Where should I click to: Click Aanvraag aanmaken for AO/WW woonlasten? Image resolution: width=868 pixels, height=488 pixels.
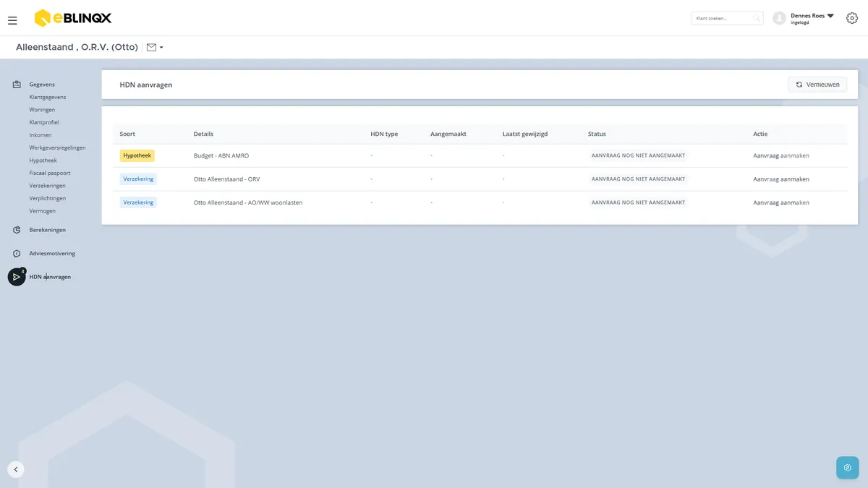781,202
